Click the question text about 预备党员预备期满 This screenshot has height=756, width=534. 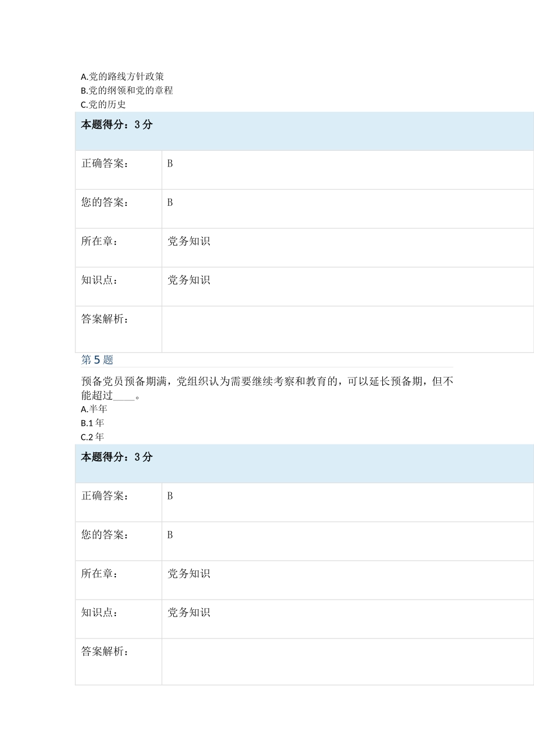(267, 388)
